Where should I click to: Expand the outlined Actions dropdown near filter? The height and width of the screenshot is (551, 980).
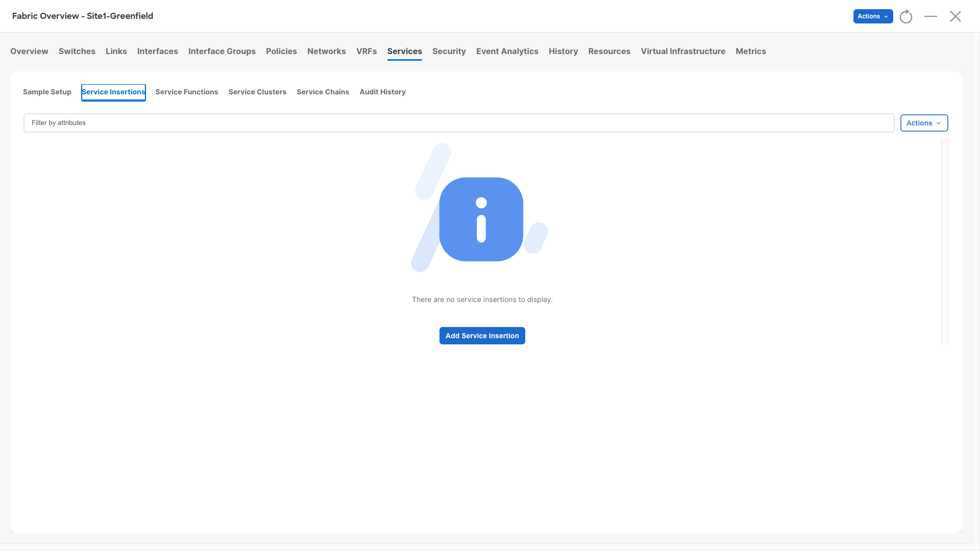point(924,123)
